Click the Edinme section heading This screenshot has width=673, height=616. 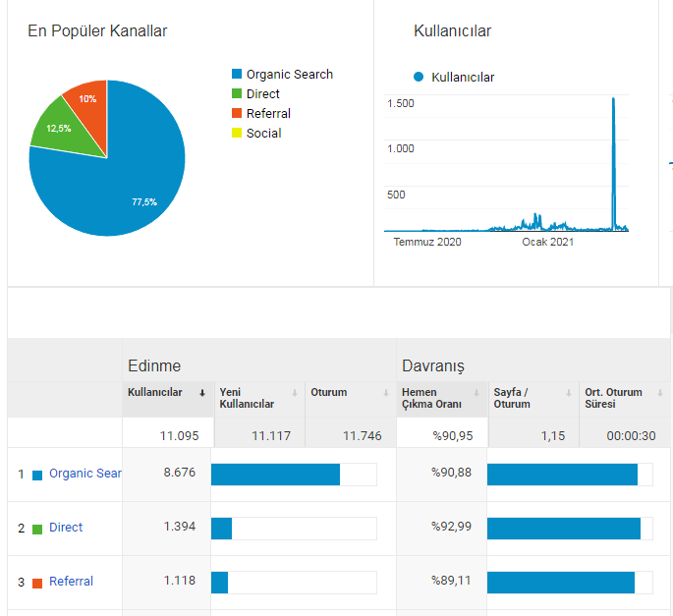point(154,365)
